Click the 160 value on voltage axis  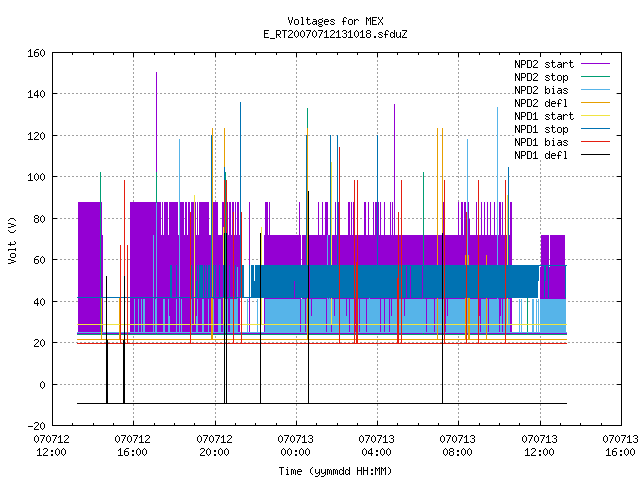click(36, 53)
